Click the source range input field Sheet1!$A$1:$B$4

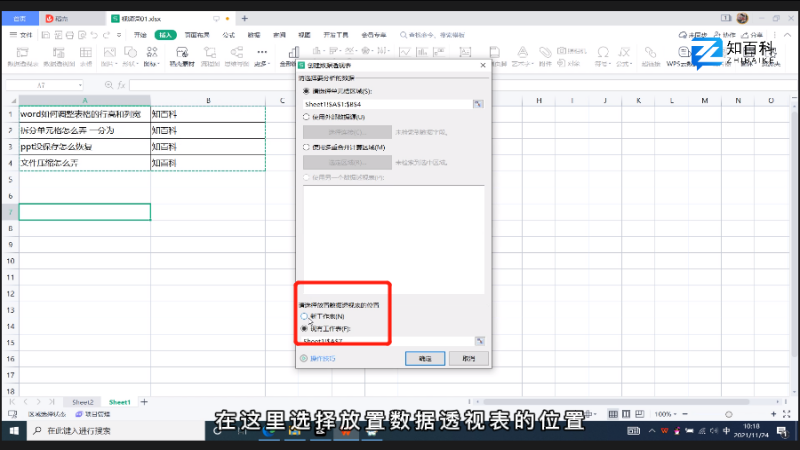tap(386, 103)
